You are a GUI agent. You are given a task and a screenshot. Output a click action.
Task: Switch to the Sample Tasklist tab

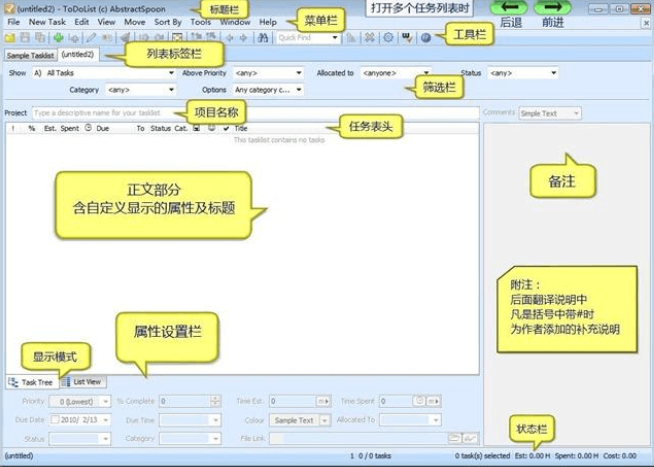[x=29, y=56]
